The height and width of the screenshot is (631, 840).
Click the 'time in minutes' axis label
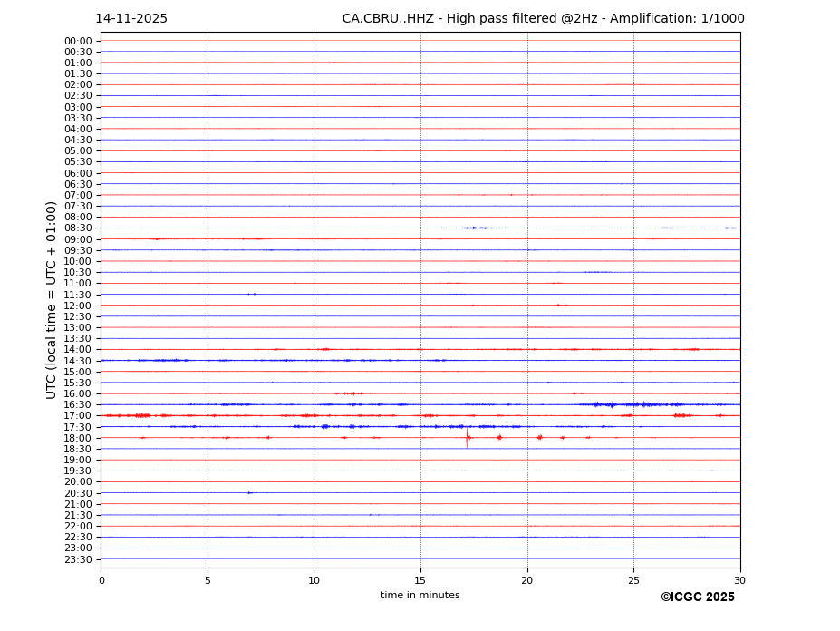pos(420,596)
